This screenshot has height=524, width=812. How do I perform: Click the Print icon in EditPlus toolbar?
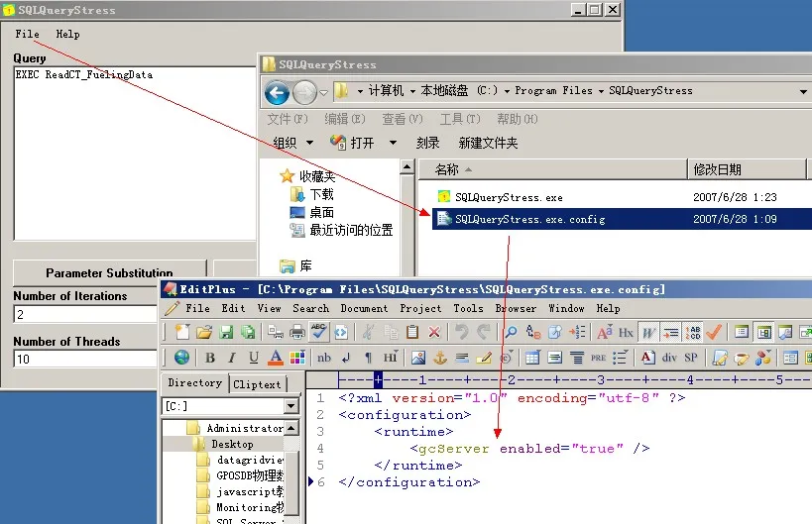click(x=296, y=332)
